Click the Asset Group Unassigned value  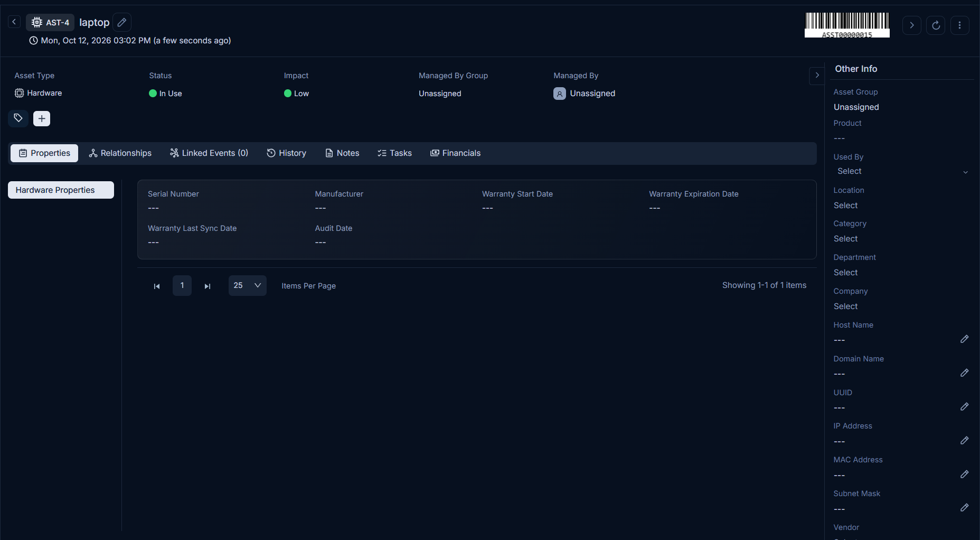[x=856, y=107]
